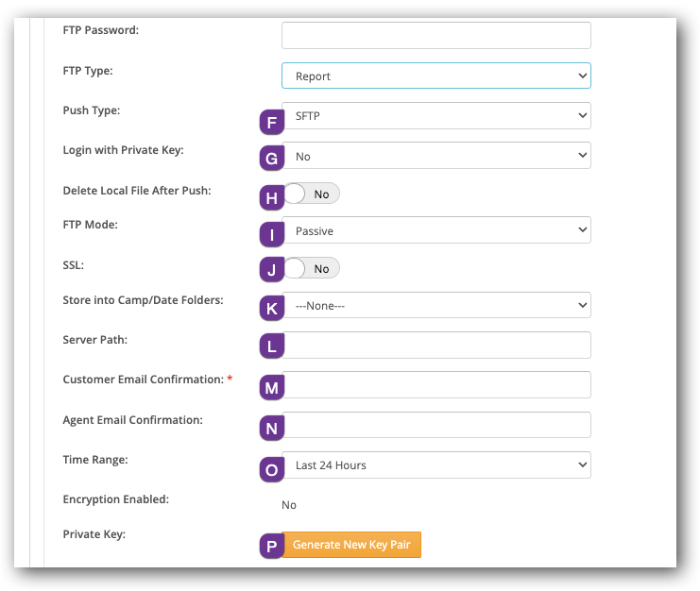Toggle Delete Local File After Push switch

tap(312, 194)
